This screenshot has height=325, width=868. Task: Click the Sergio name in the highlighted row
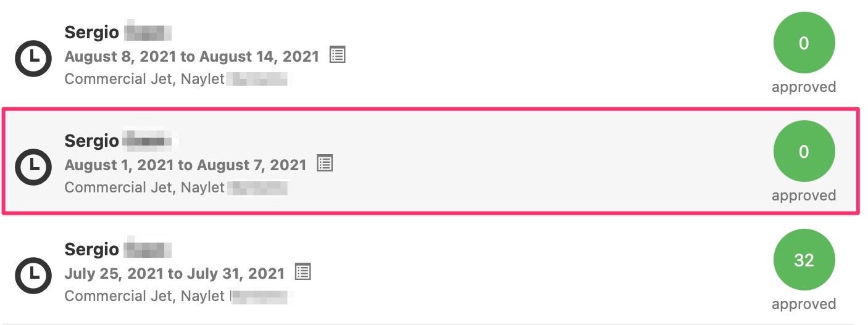(x=91, y=141)
